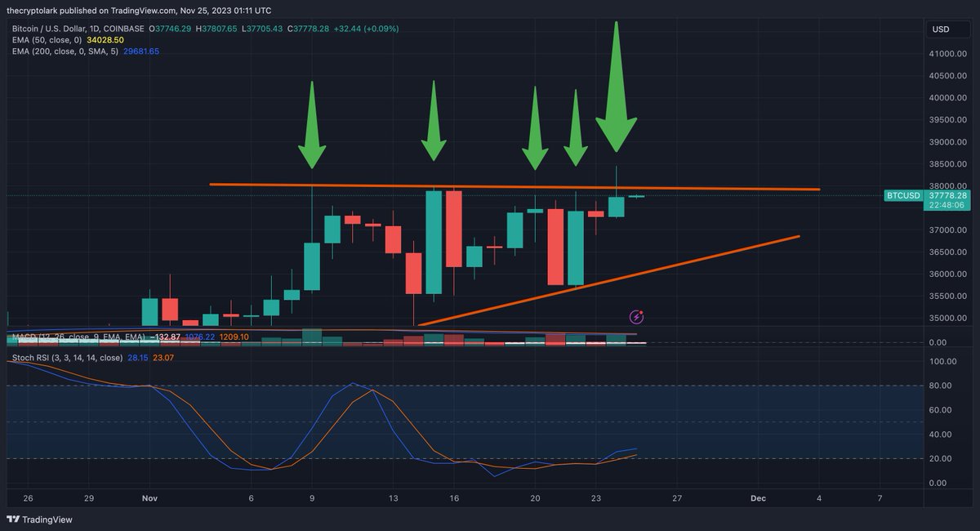The image size is (980, 531).
Task: Click the EMA 200 value 29681.65
Action: [143, 51]
